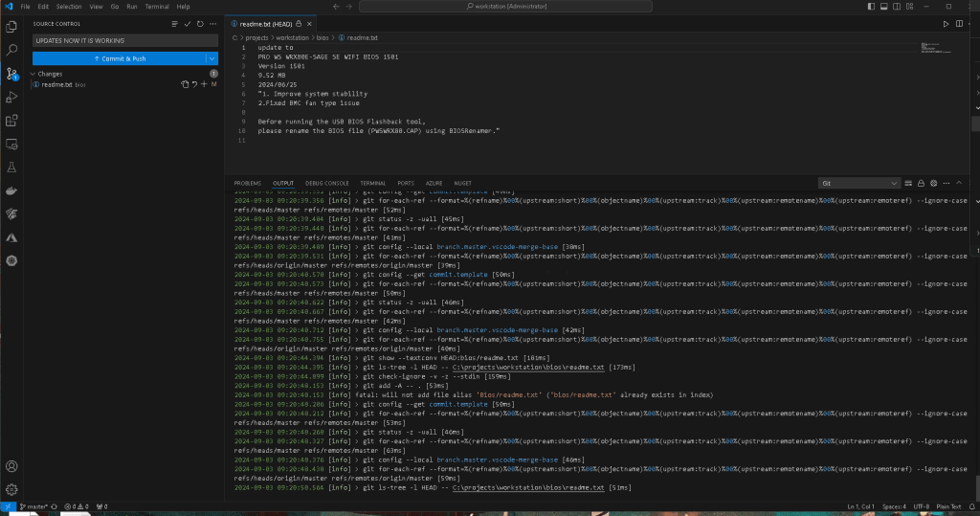Click UTF-8 encoding in status bar
This screenshot has width=980, height=516.
922,506
